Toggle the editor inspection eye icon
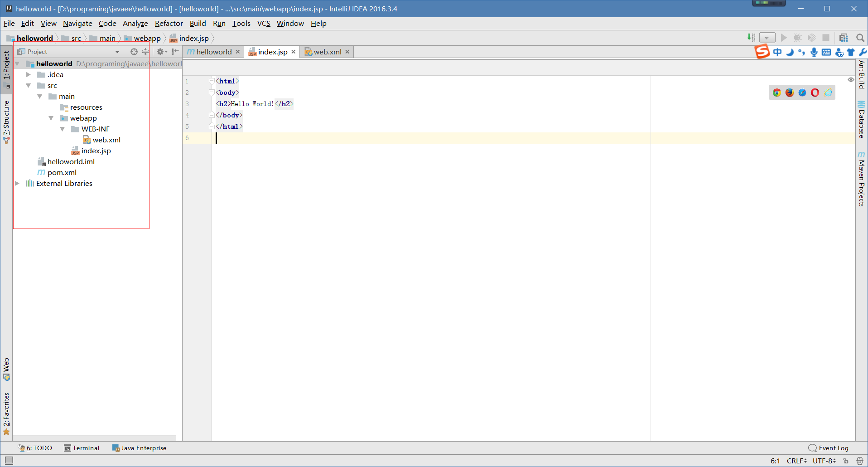The width and height of the screenshot is (868, 467). click(x=851, y=80)
